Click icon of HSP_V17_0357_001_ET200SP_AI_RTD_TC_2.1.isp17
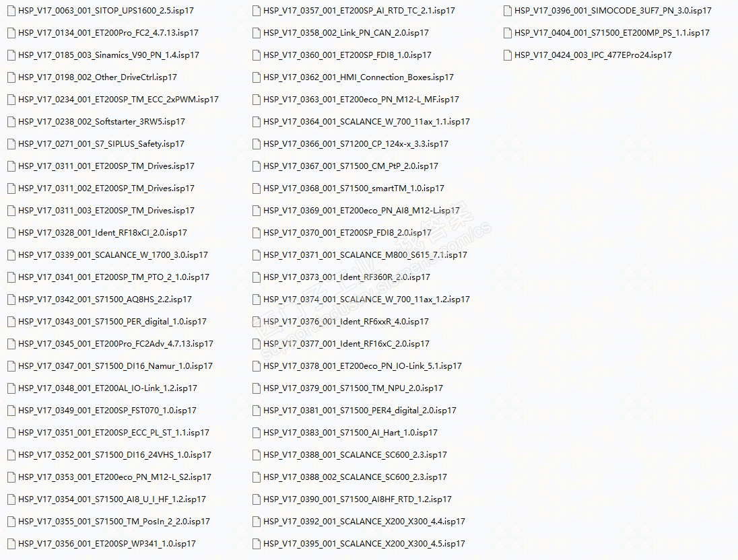Image resolution: width=738 pixels, height=560 pixels. pyautogui.click(x=257, y=11)
